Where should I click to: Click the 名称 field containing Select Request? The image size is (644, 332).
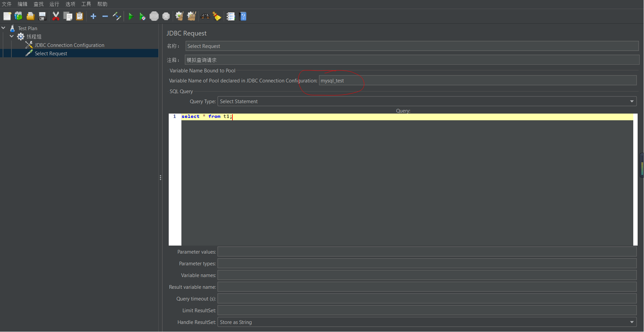[x=412, y=46]
